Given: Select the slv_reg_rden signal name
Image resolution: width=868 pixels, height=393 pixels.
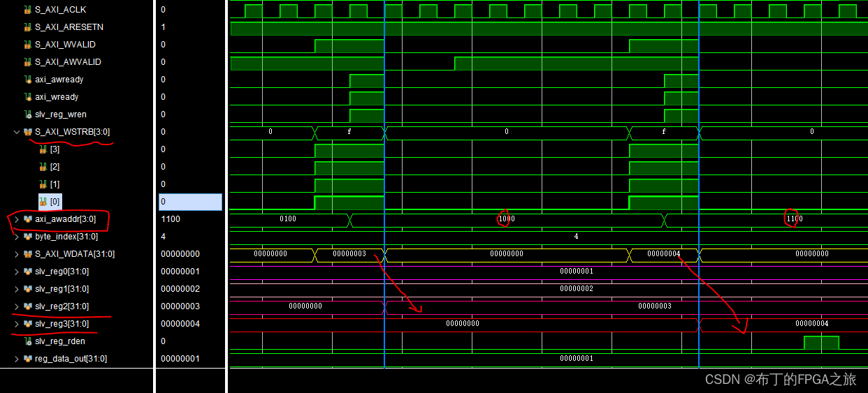Looking at the screenshot, I should (60, 341).
